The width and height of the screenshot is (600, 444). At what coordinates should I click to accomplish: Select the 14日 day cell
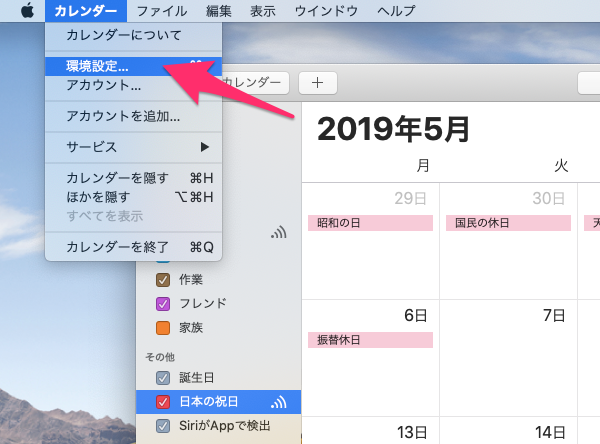point(508,431)
